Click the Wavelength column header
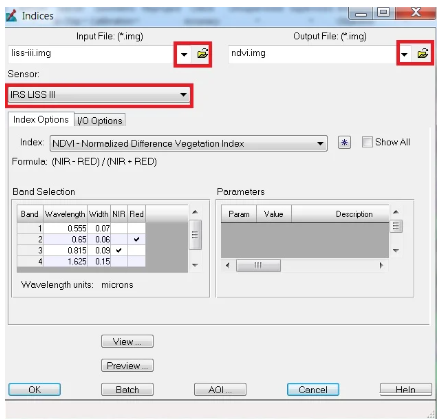 tap(65, 214)
